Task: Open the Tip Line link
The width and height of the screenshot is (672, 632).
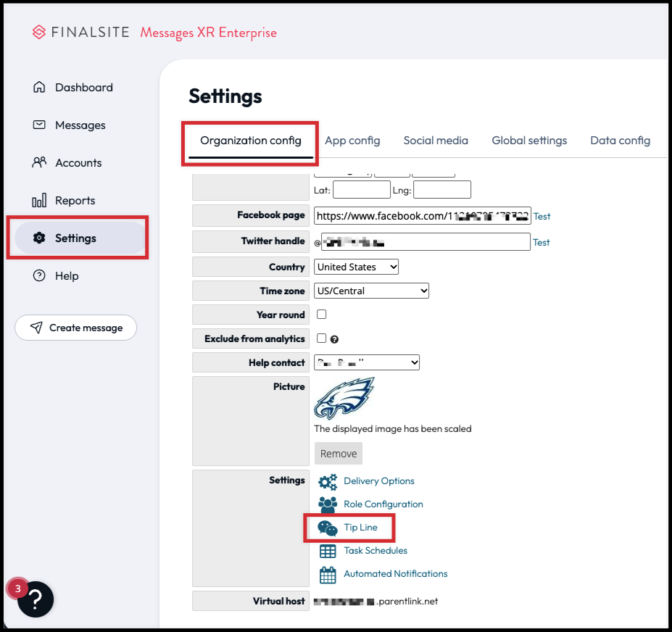Action: [x=360, y=527]
